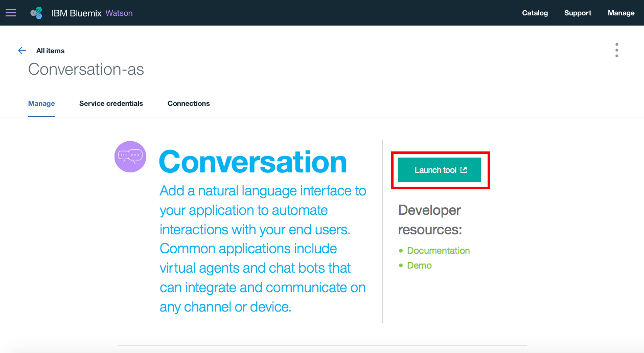Image resolution: width=644 pixels, height=353 pixels.
Task: Switch to the Connections tab
Action: click(189, 103)
